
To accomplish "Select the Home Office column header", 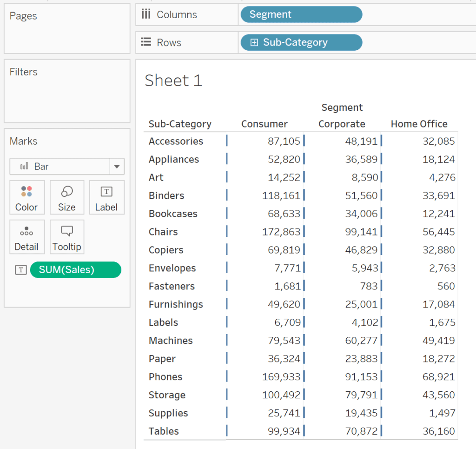I will point(420,124).
